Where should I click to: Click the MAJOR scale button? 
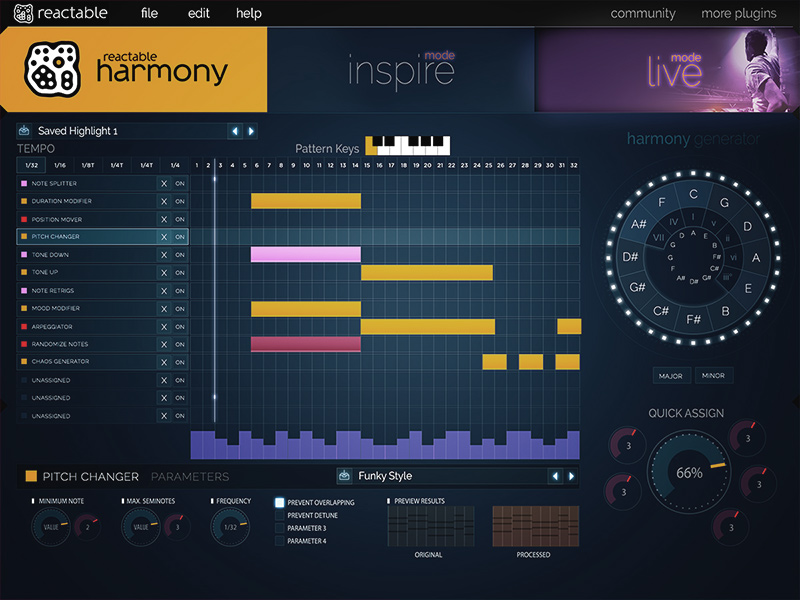[x=670, y=376]
